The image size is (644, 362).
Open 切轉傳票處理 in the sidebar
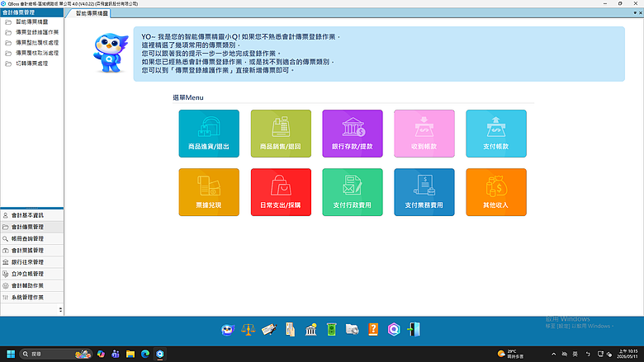[x=31, y=63]
